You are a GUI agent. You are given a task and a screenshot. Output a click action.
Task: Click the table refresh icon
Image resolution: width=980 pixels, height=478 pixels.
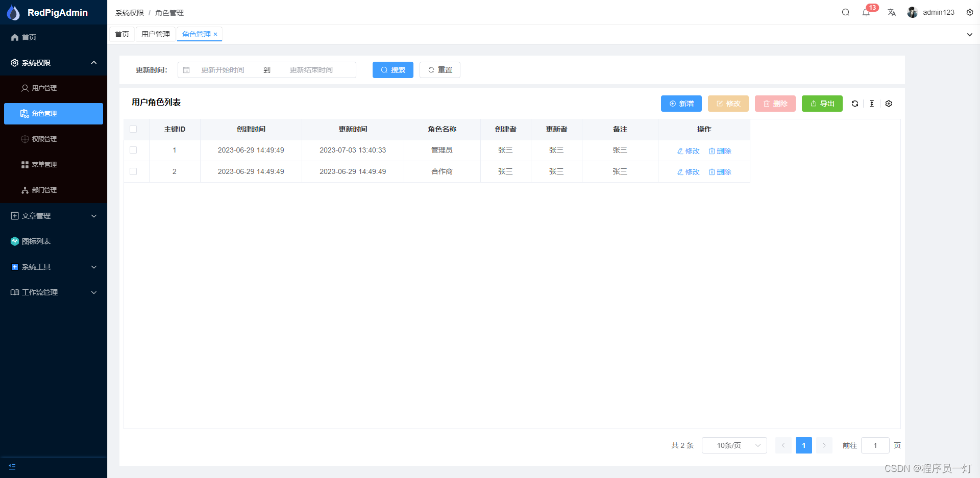[855, 104]
